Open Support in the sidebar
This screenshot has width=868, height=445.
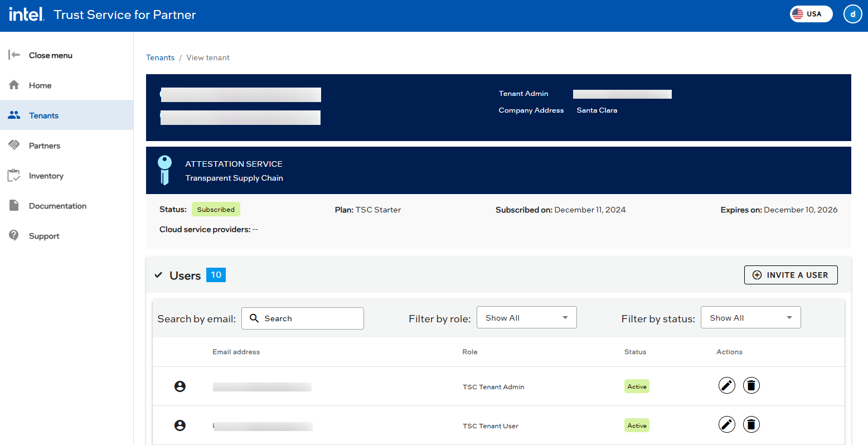point(66,236)
